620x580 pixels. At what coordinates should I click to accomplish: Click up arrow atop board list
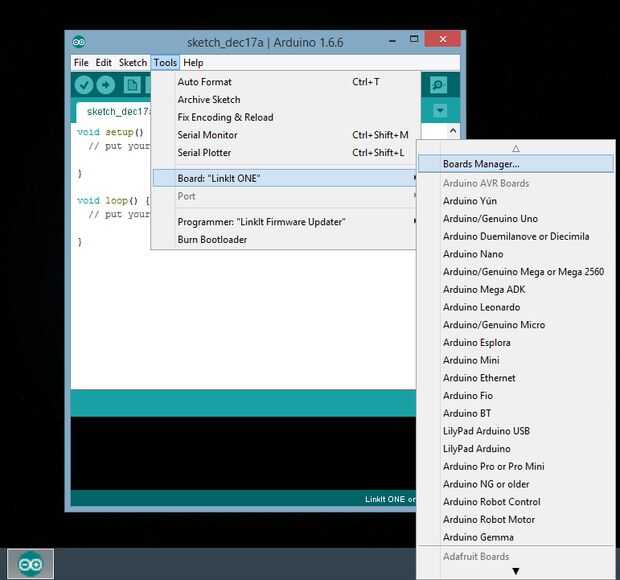(x=516, y=149)
